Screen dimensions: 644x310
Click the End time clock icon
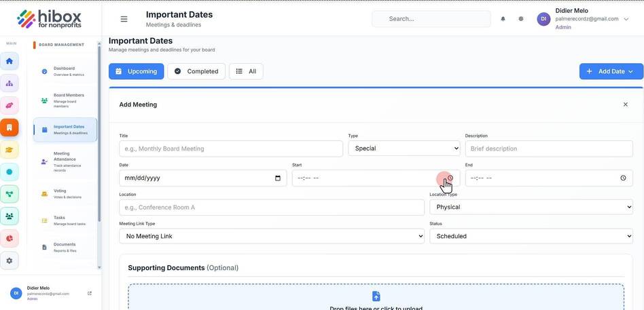pyautogui.click(x=623, y=178)
